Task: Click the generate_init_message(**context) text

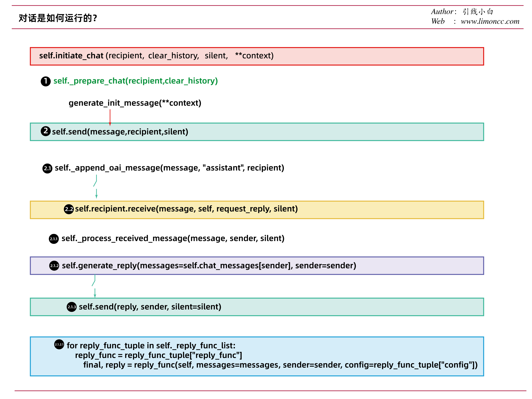Action: [x=135, y=103]
